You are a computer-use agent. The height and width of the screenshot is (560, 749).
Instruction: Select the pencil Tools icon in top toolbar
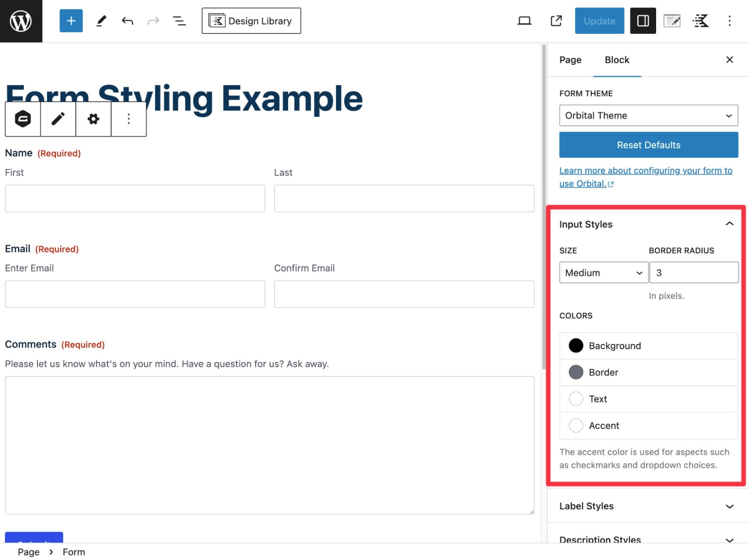(101, 21)
